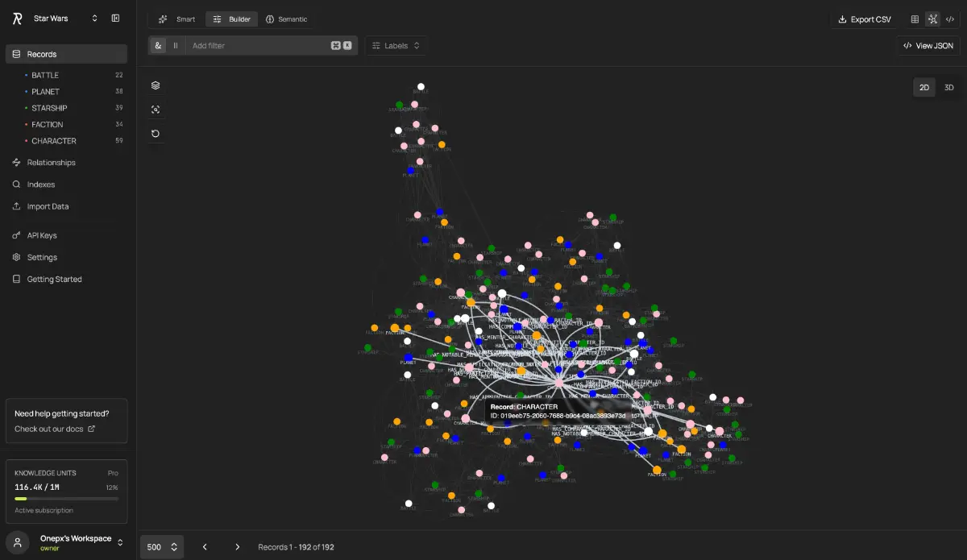Click the '116.4K / 1M' usage text
The width and height of the screenshot is (967, 560).
tap(35, 487)
